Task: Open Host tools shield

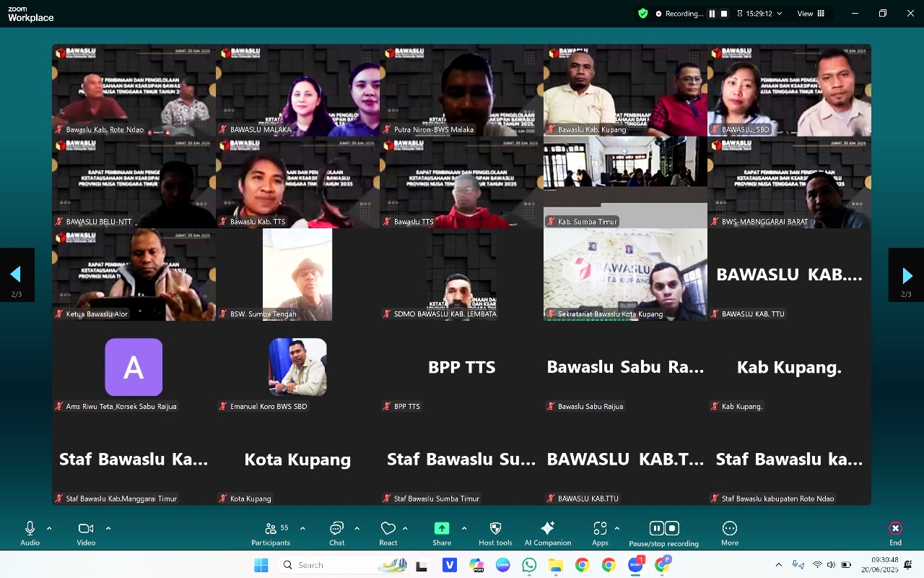Action: pyautogui.click(x=495, y=534)
